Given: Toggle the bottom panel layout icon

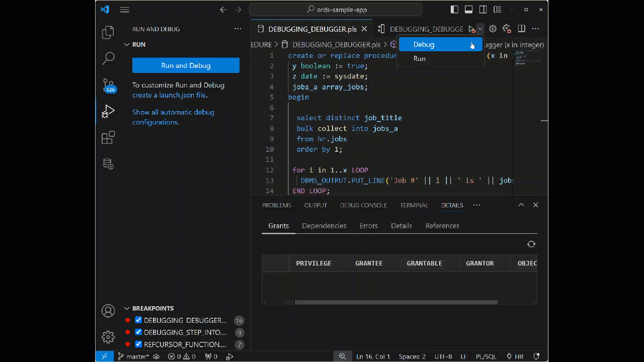Looking at the screenshot, I should pos(468,10).
